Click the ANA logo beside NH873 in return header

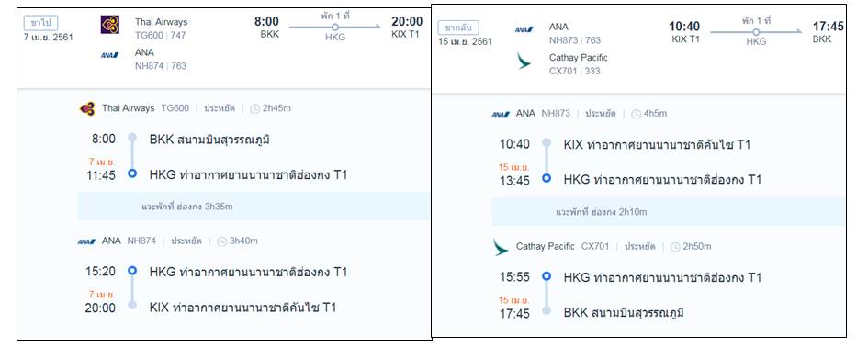point(524,30)
